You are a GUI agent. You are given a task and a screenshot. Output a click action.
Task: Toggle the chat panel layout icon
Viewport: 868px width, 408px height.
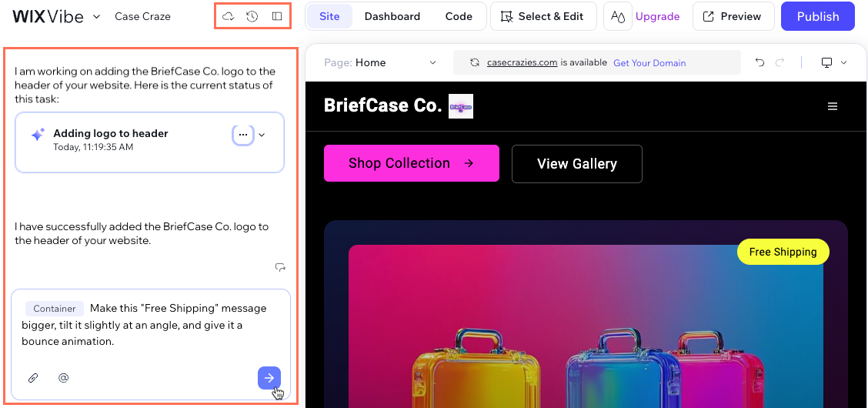coord(277,17)
